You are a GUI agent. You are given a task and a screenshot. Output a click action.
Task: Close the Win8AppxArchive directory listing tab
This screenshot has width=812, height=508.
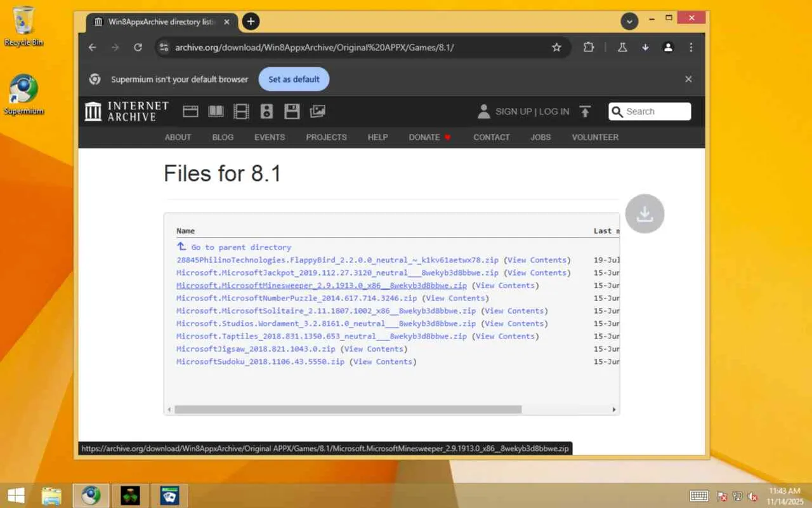pyautogui.click(x=226, y=22)
